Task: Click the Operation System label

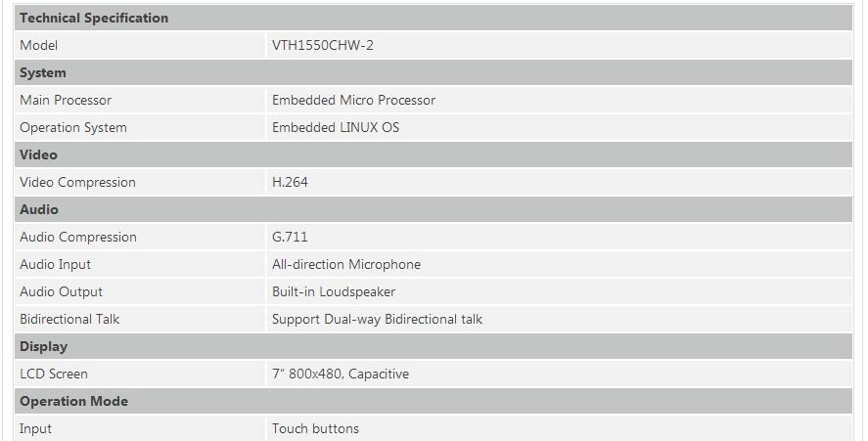Action: 73,127
